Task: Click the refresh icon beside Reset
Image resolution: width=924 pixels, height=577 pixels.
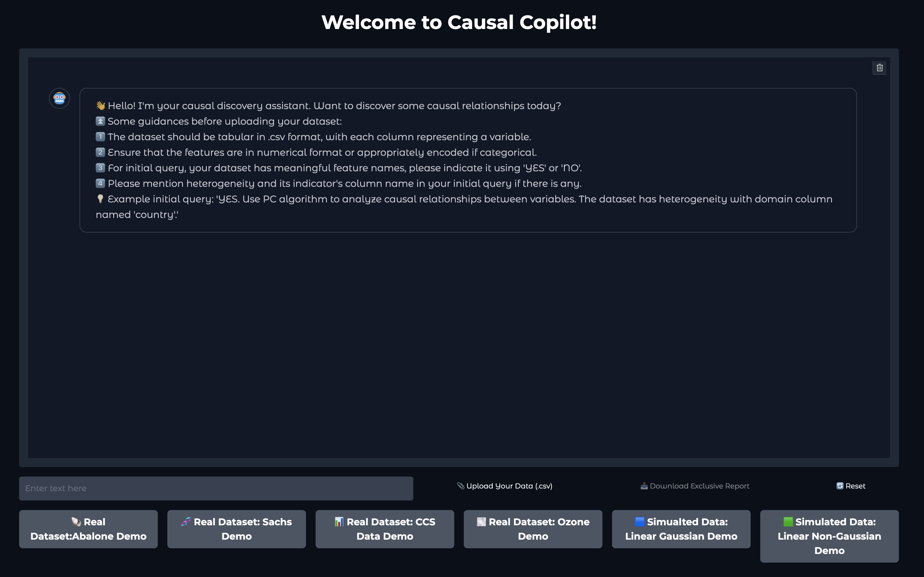Action: (x=840, y=486)
